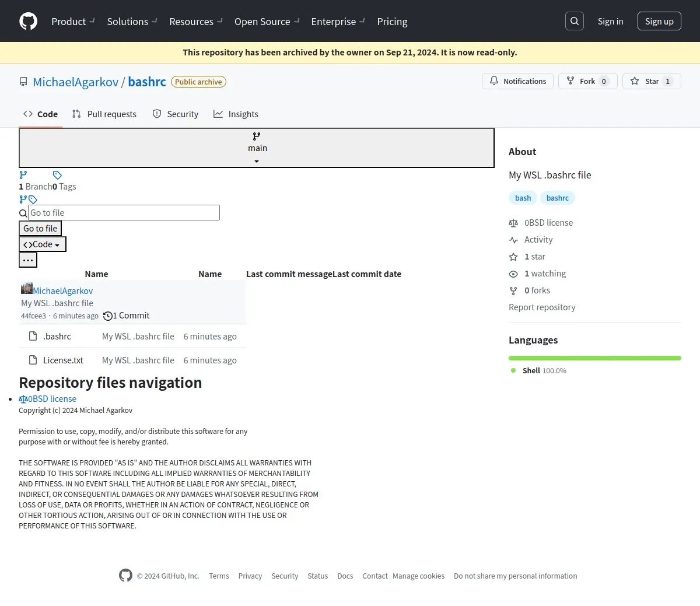The image size is (700, 606).
Task: Open the Resources dropdown
Action: (196, 22)
